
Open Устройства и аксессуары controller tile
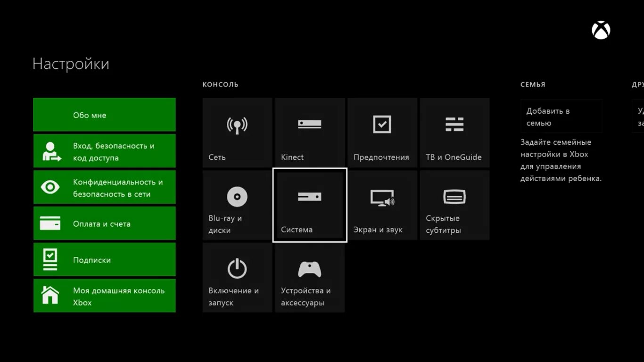tap(310, 278)
